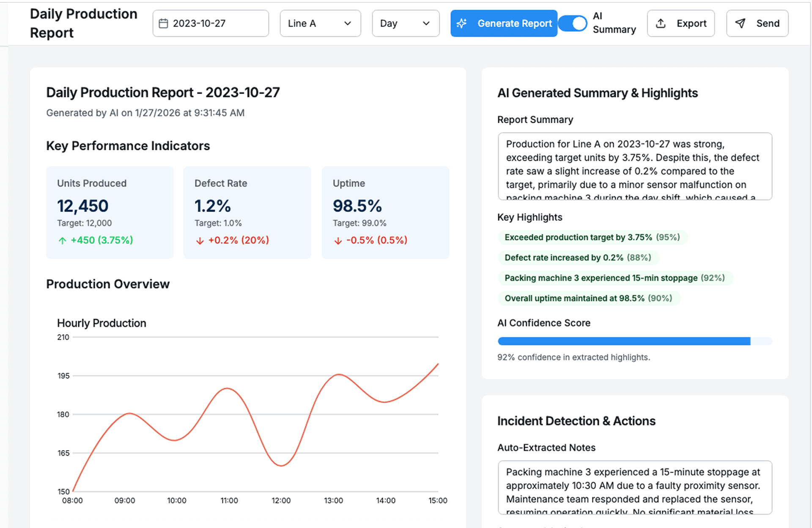Viewport: 812px width, 528px height.
Task: Click the paper plane Send icon
Action: 740,23
